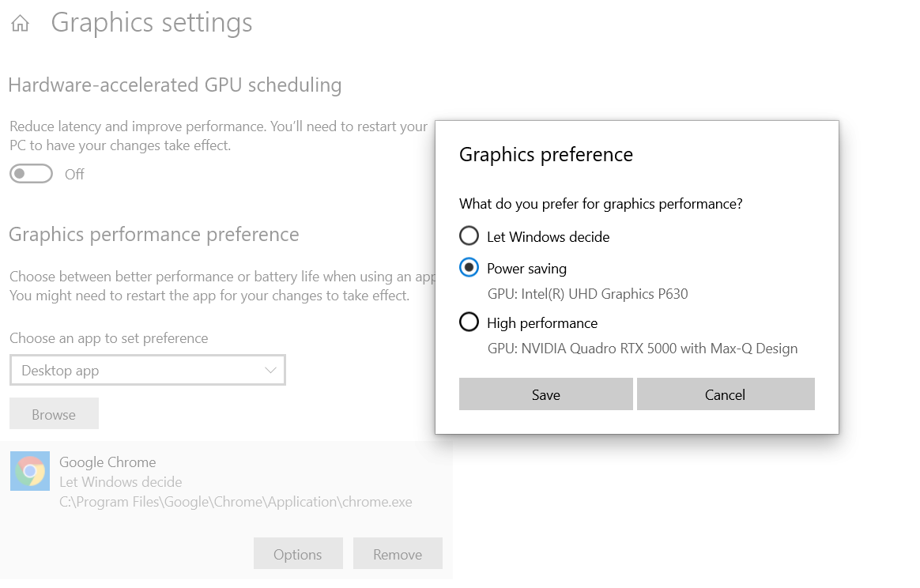Click the chrome.exe file path text
Image resolution: width=920 pixels, height=588 pixels.
click(236, 501)
